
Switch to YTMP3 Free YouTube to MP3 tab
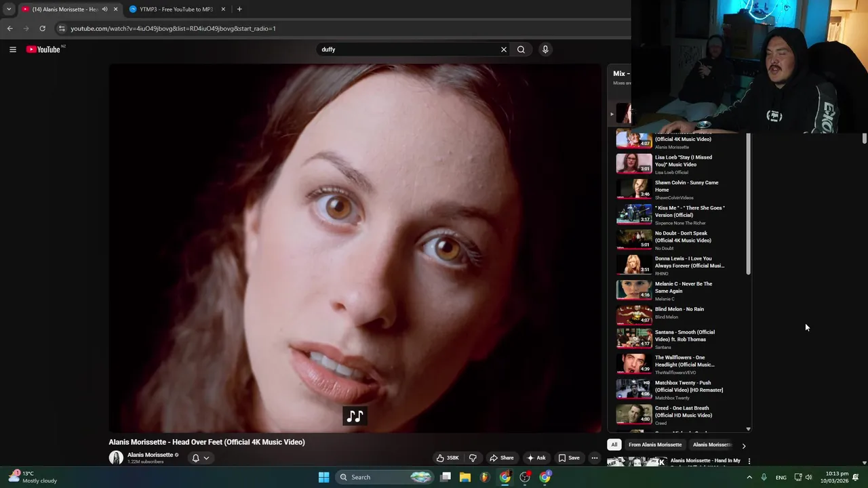coord(176,9)
